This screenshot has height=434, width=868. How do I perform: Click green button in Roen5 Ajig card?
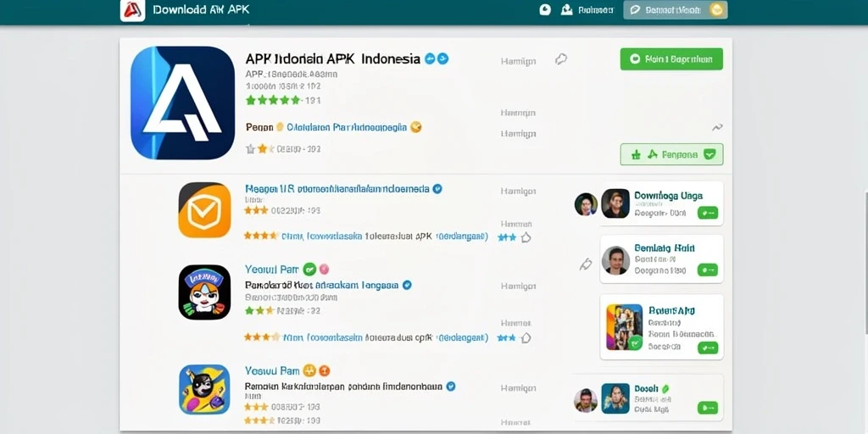708,348
